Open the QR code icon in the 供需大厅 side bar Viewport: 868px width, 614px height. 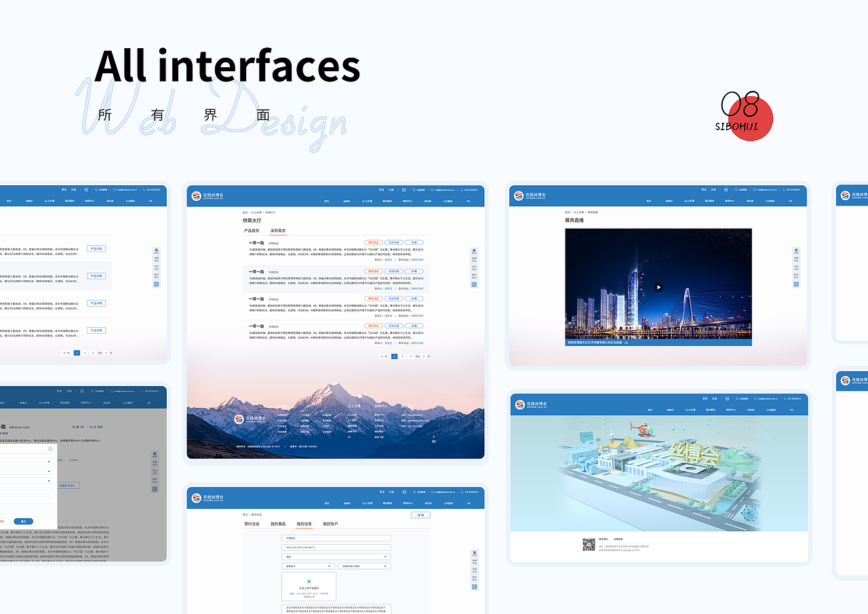pos(474,284)
